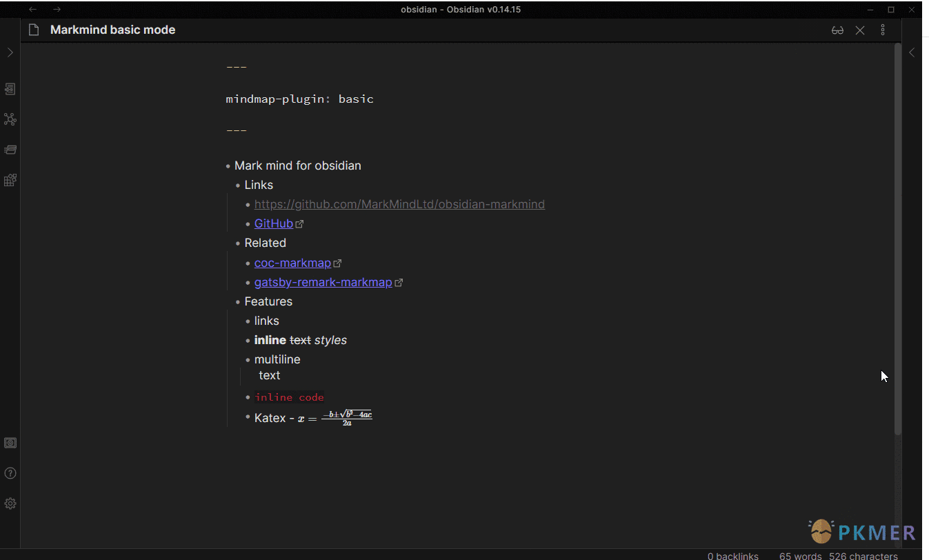Click the red inline code text

coord(289,397)
